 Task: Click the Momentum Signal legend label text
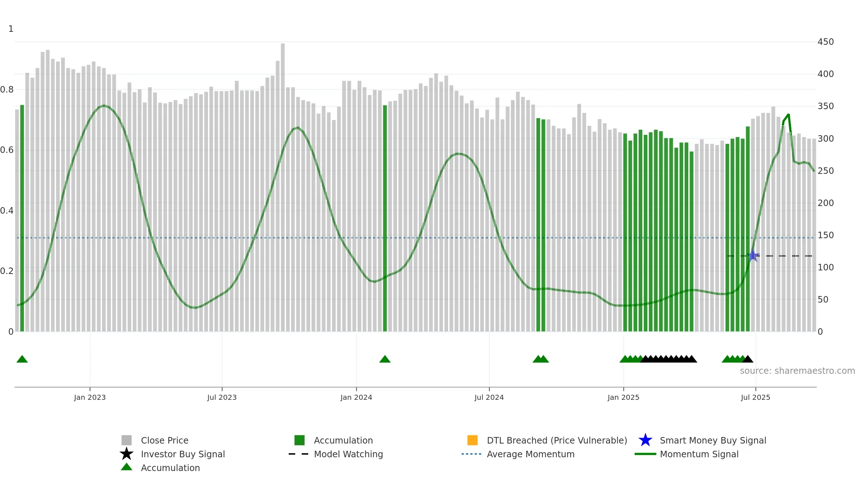[x=699, y=454]
